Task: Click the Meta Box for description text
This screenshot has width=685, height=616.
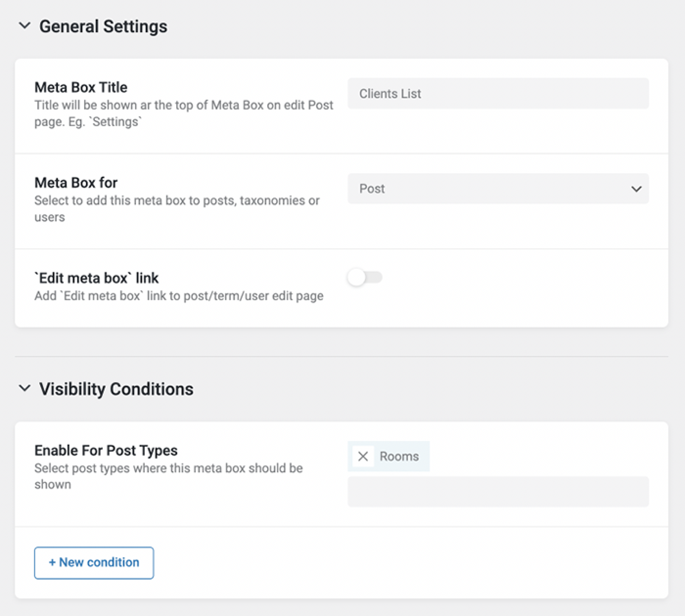Action: [177, 209]
